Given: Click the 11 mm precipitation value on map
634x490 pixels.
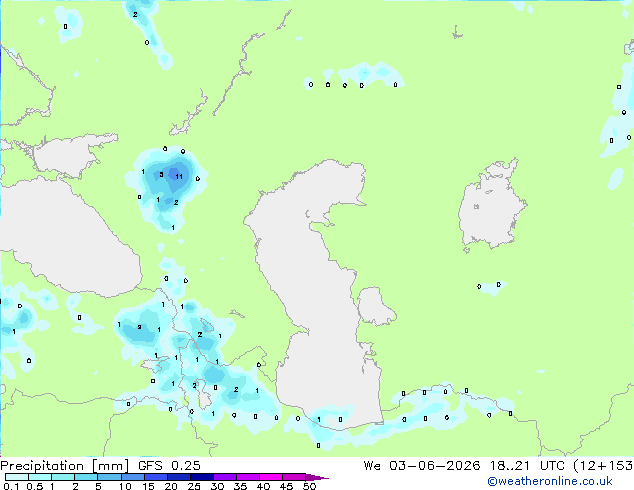Looking at the screenshot, I should [179, 176].
